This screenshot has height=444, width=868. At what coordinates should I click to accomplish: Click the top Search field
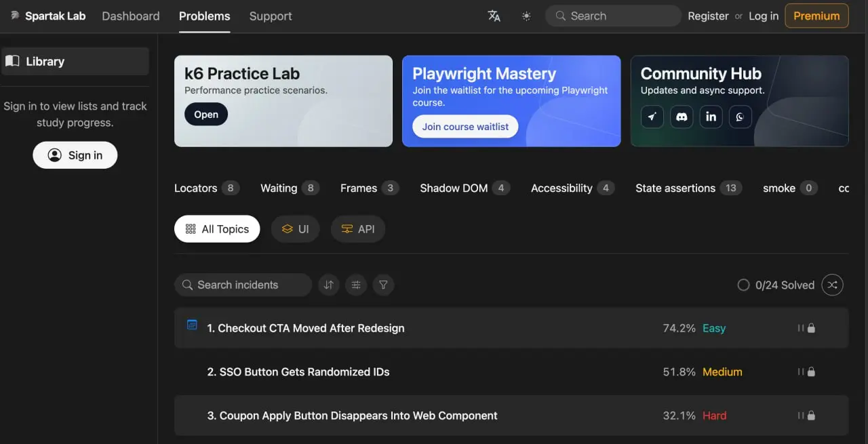(x=613, y=16)
